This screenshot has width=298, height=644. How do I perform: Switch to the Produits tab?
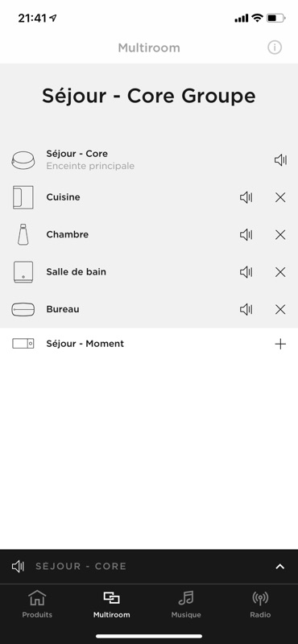click(37, 605)
